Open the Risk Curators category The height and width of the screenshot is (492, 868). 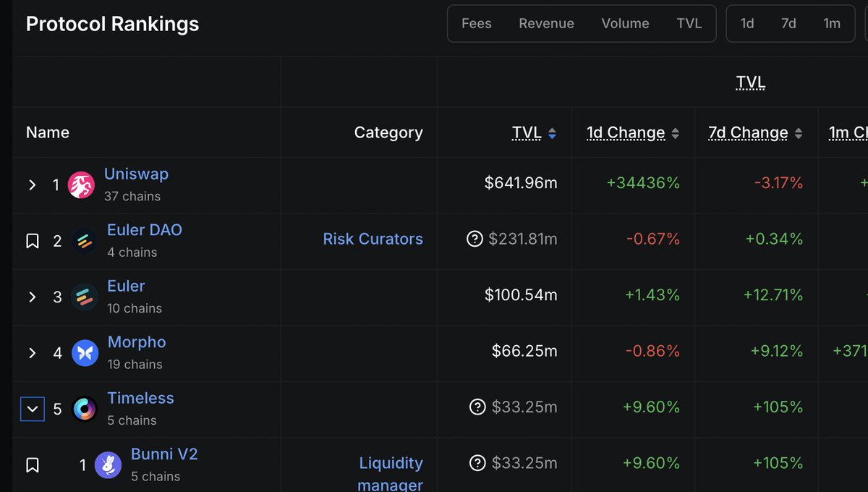pyautogui.click(x=373, y=239)
